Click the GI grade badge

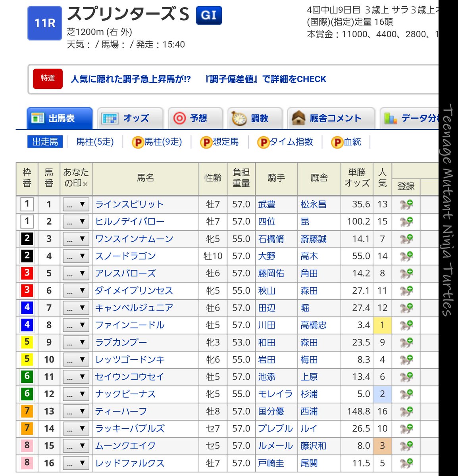[209, 15]
